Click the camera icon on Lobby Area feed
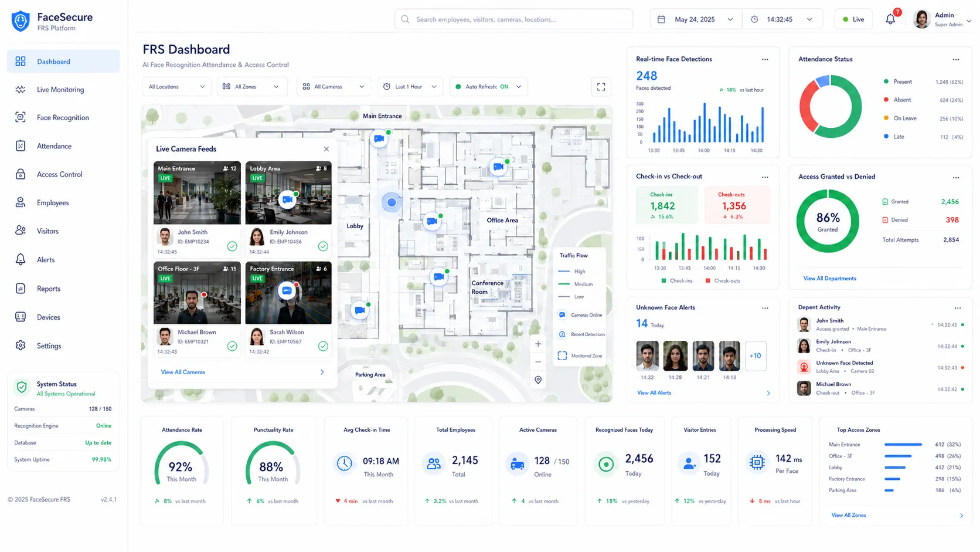This screenshot has width=980, height=552. click(287, 199)
